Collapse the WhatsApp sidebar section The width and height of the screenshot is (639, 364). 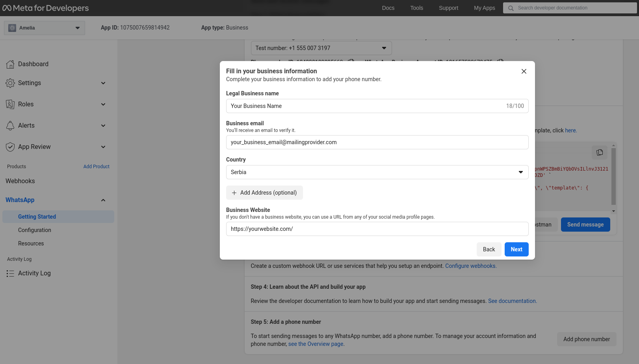tap(103, 200)
